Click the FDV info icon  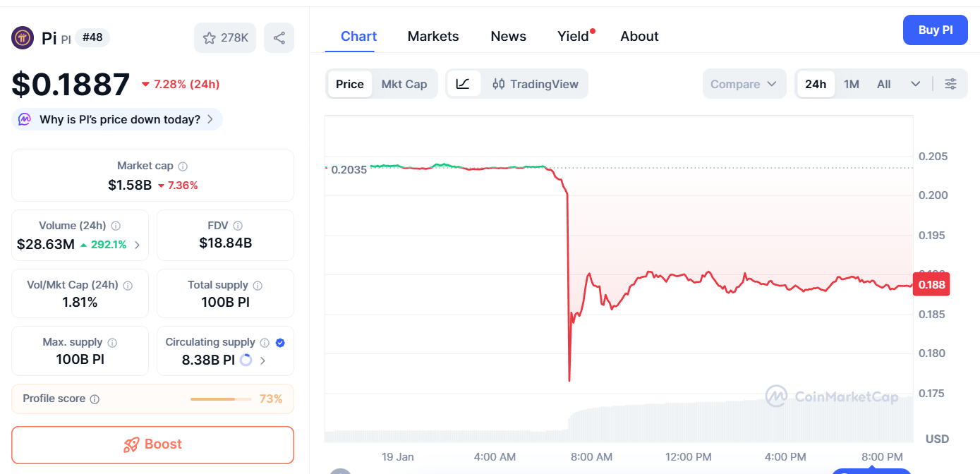[238, 226]
